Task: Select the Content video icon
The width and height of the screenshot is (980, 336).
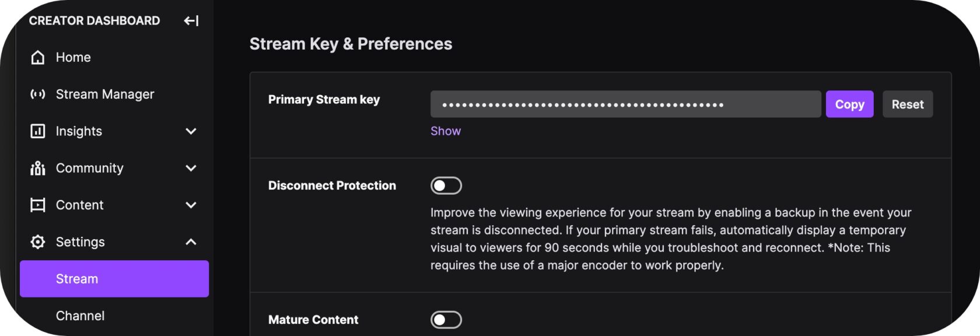Action: click(x=37, y=205)
